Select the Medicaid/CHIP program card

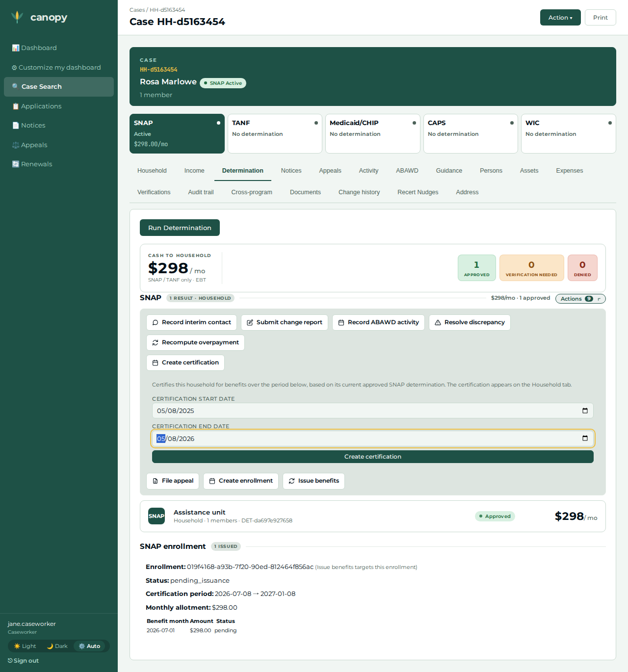coord(372,133)
